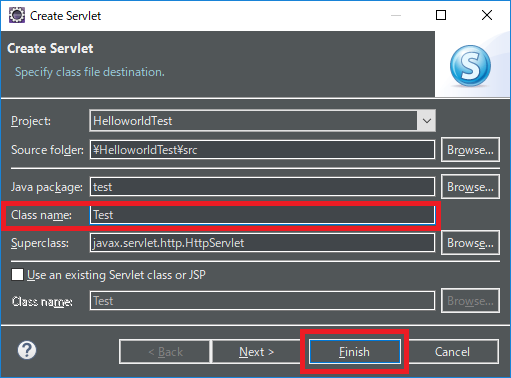Cancel the Create Servlet dialog
This screenshot has width=511, height=378.
[452, 352]
